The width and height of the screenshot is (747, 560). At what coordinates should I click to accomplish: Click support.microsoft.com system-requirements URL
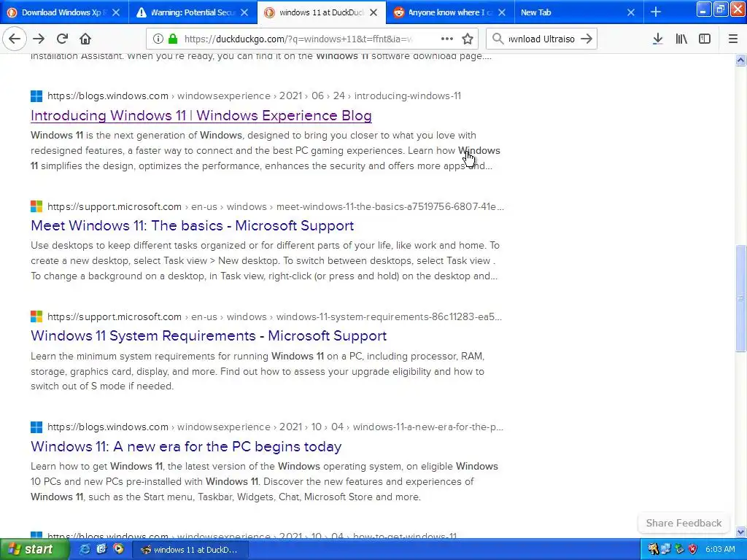tap(274, 316)
